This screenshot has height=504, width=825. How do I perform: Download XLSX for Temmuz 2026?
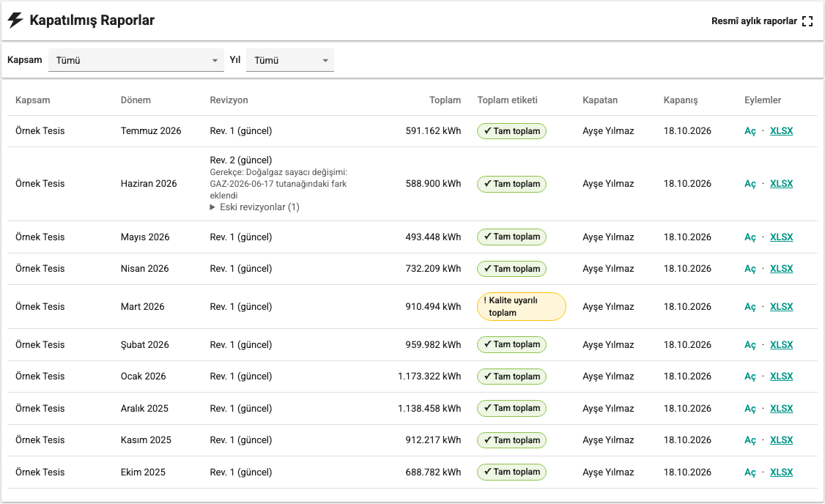(x=781, y=131)
